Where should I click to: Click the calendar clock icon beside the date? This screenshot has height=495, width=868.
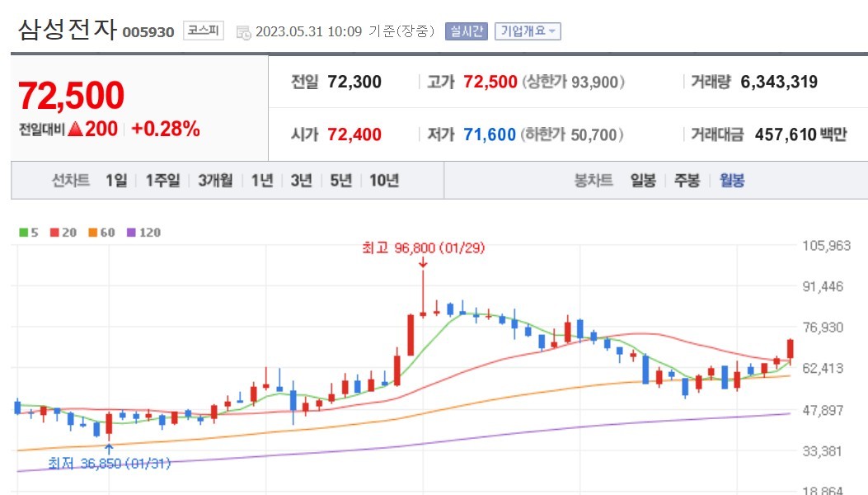pos(243,32)
